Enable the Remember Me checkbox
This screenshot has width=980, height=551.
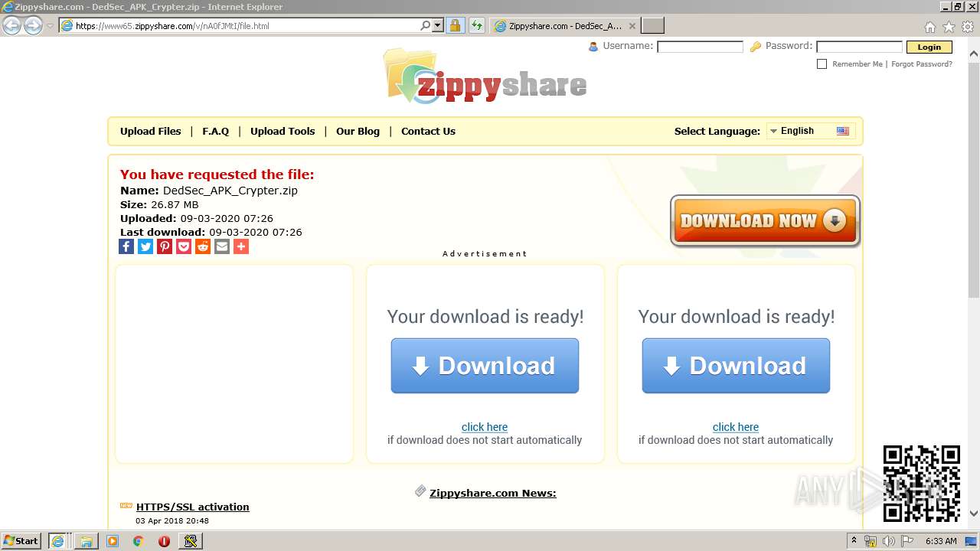(x=822, y=64)
